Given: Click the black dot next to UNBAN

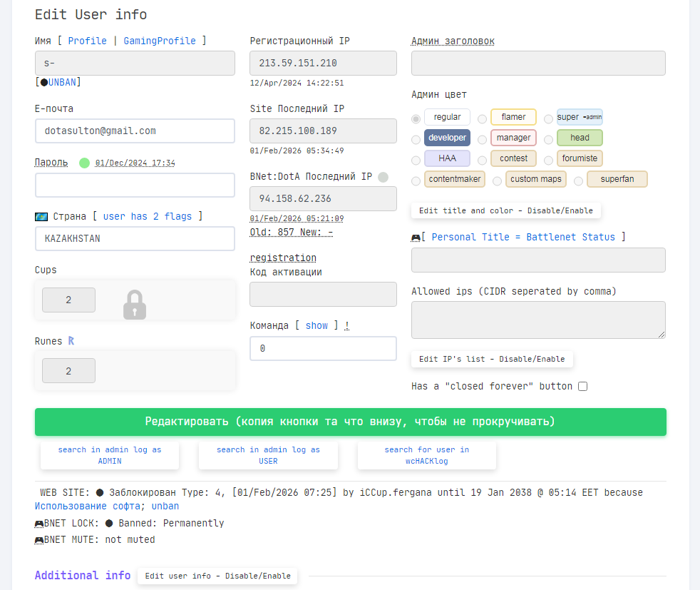Looking at the screenshot, I should pos(44,82).
